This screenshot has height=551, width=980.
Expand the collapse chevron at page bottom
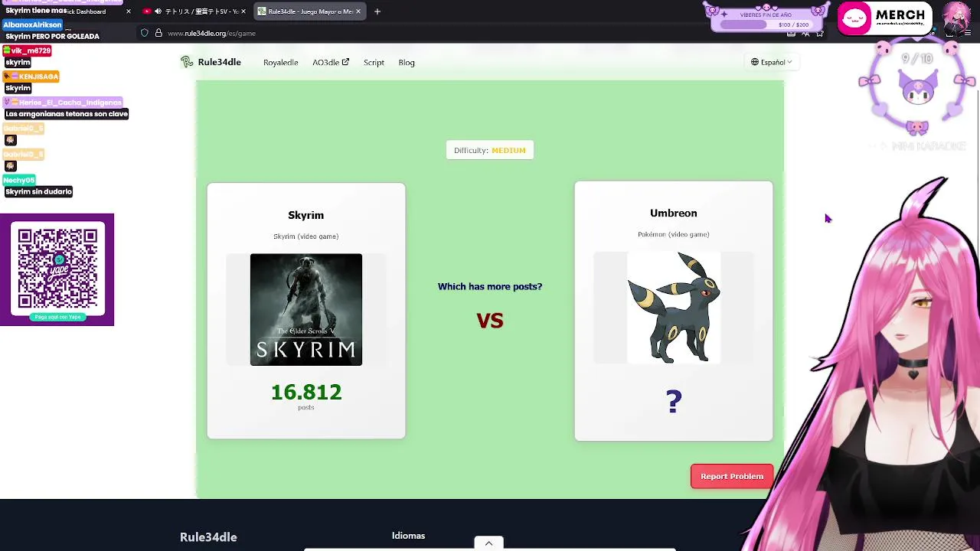(x=488, y=543)
